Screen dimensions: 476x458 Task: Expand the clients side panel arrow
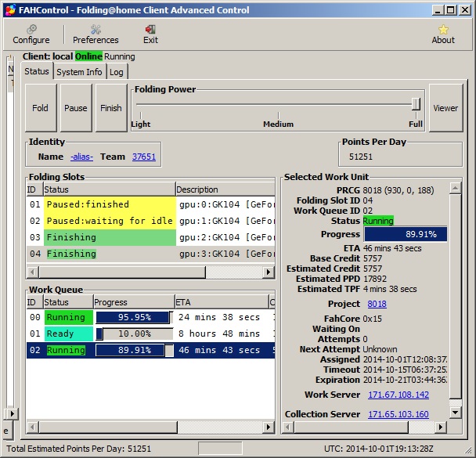(12, 413)
